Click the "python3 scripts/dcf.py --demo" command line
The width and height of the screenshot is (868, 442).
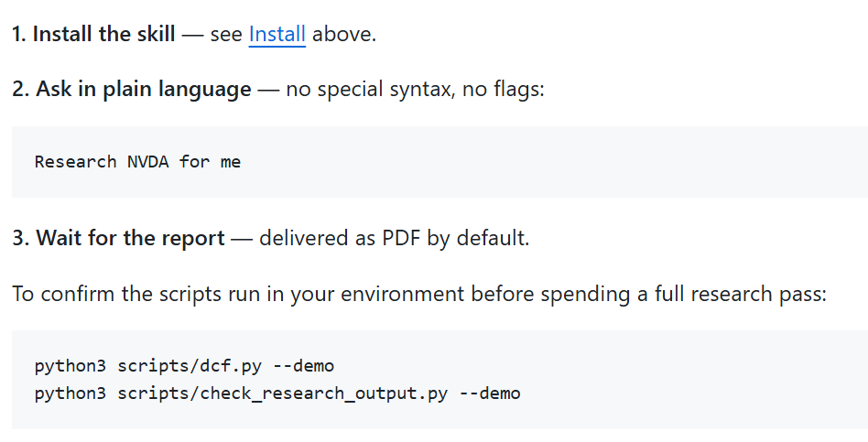pyautogui.click(x=184, y=366)
